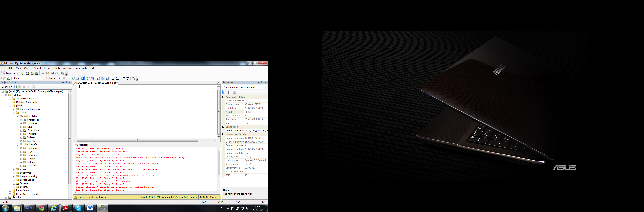The width and height of the screenshot is (644, 212).
Task: Toggle Object Explorer auto-hide pin
Action: 66,83
